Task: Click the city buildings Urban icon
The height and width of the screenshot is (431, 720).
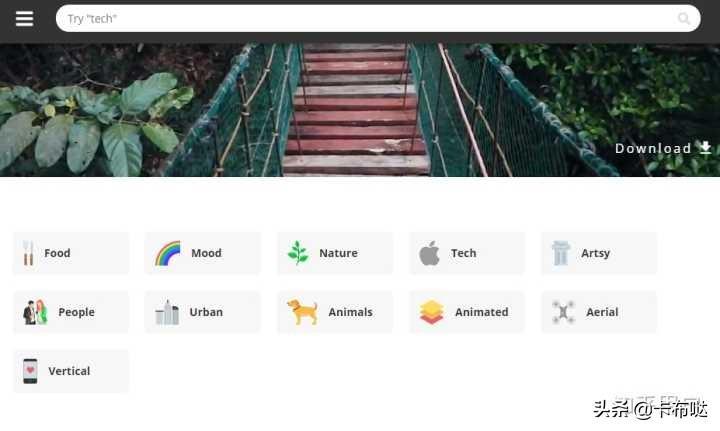Action: pos(167,312)
